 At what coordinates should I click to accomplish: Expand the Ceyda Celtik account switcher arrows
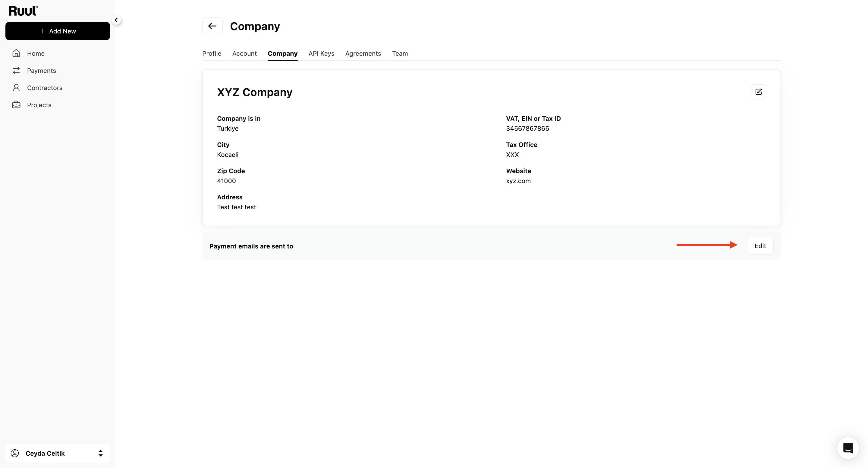coord(100,453)
